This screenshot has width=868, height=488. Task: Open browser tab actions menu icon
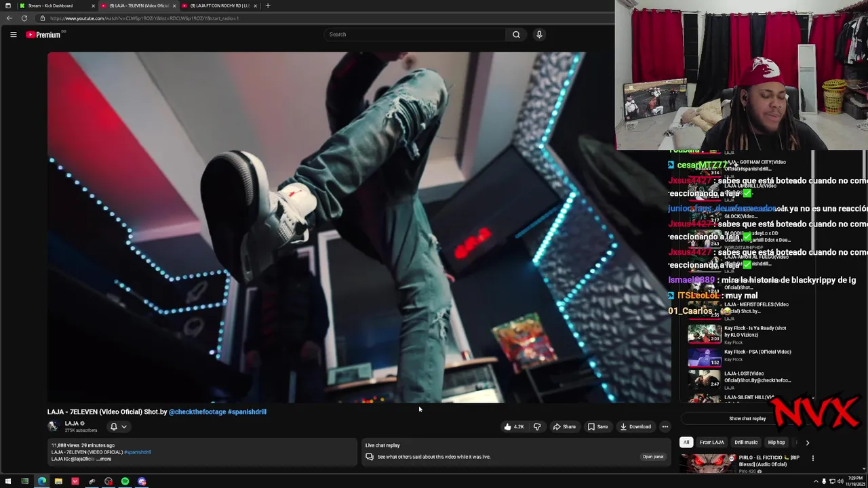[x=7, y=5]
